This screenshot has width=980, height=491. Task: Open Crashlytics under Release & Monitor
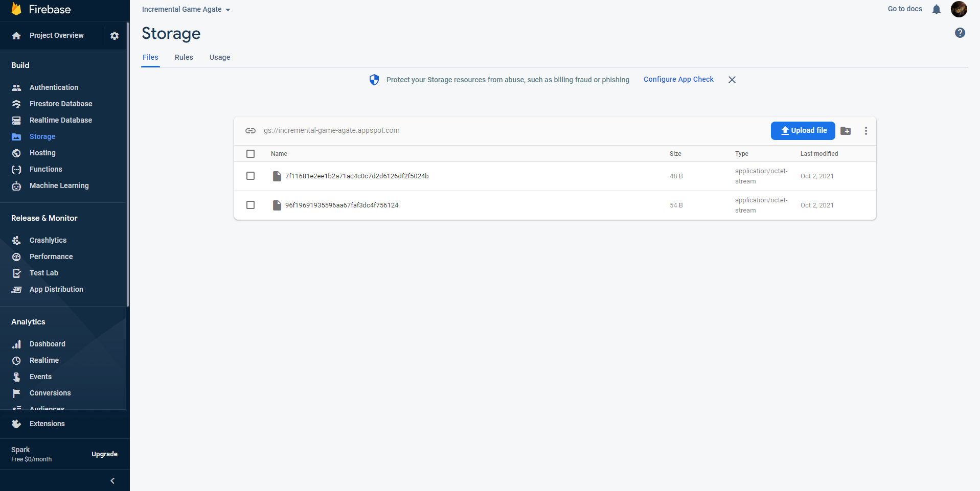pyautogui.click(x=48, y=240)
